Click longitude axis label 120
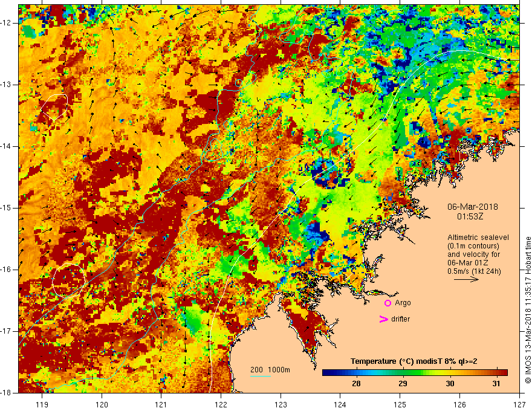 pyautogui.click(x=102, y=404)
